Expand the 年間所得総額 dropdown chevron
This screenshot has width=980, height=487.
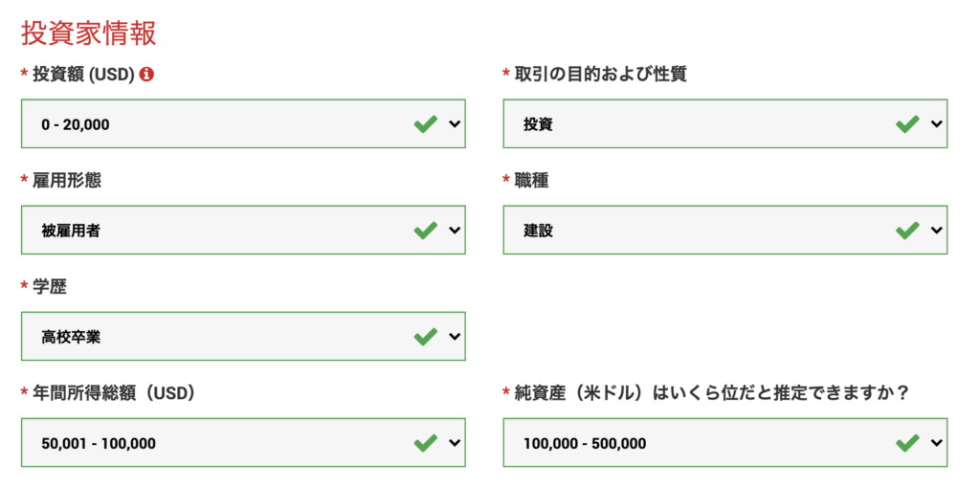[454, 443]
